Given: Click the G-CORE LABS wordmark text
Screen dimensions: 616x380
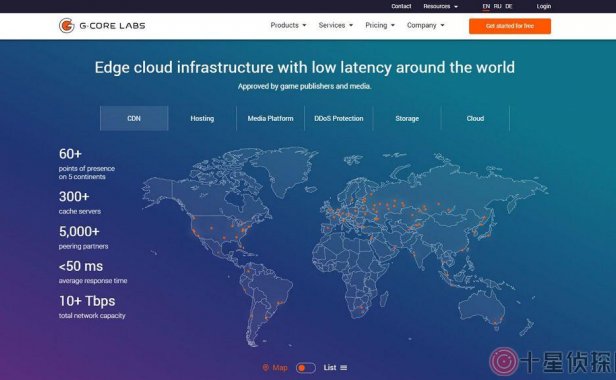Looking at the screenshot, I should click(112, 26).
